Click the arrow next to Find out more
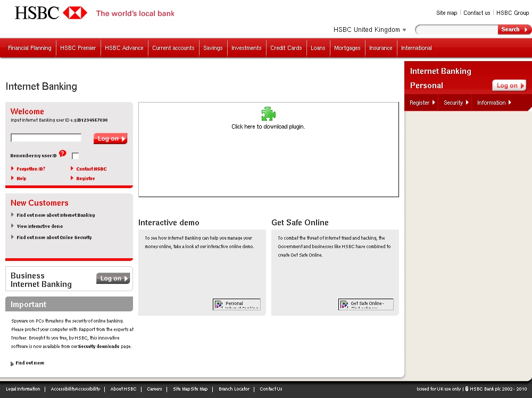Screen dimensions: 532x398 click(x=12, y=364)
